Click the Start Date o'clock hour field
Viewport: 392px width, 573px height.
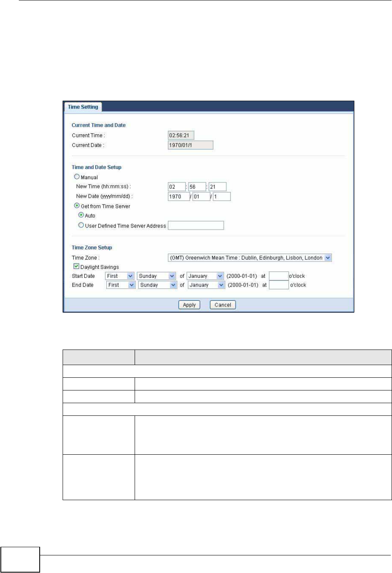[x=279, y=276]
